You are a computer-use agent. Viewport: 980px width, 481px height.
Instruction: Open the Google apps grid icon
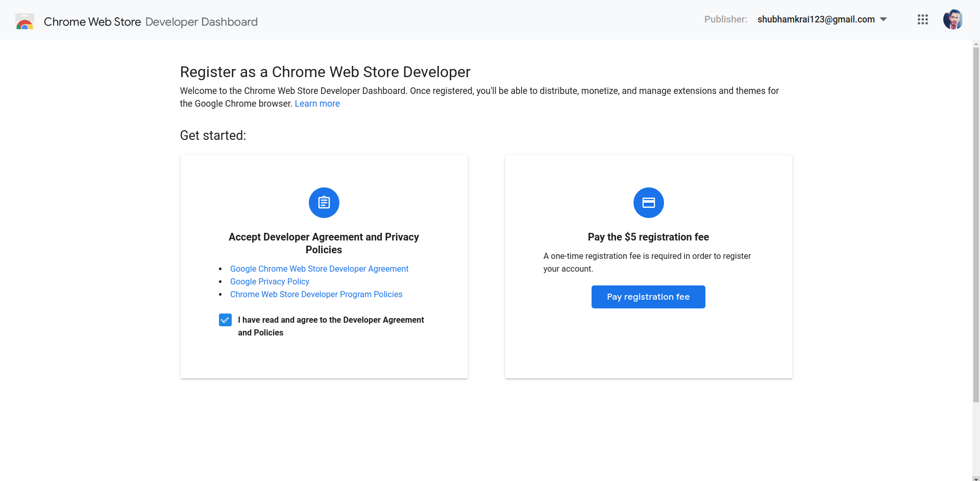click(922, 19)
